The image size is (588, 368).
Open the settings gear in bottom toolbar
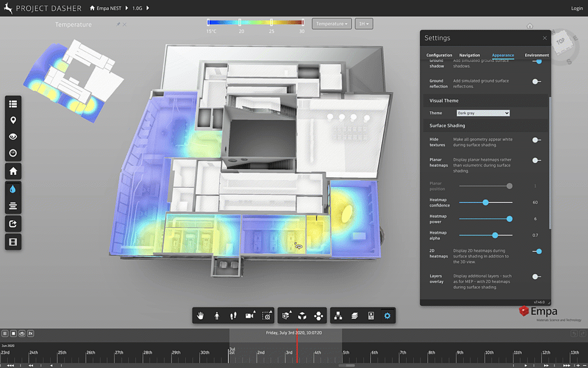pos(387,316)
